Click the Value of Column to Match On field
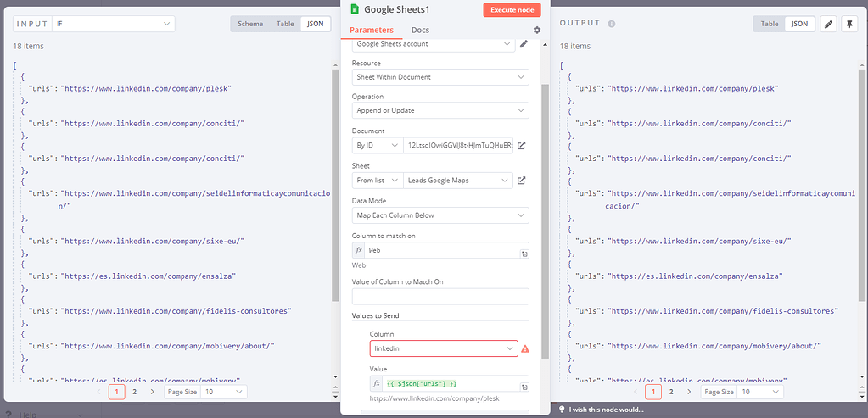The height and width of the screenshot is (418, 868). coord(440,297)
